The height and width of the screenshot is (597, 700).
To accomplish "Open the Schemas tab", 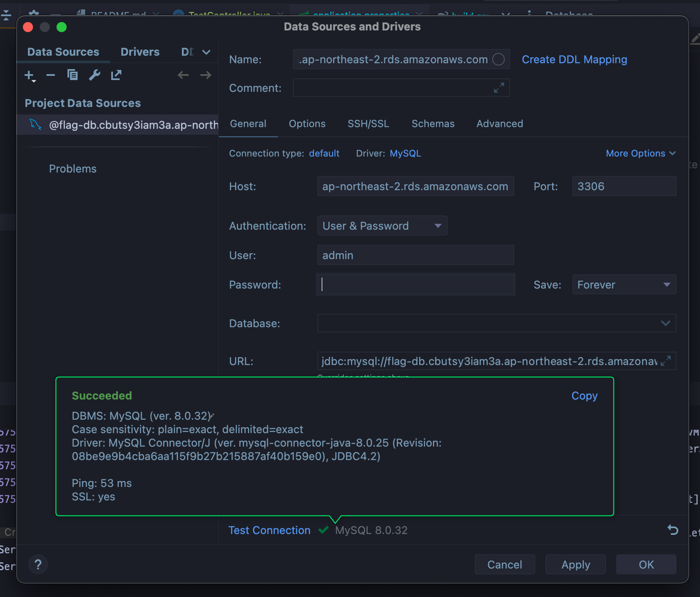I will (x=433, y=124).
